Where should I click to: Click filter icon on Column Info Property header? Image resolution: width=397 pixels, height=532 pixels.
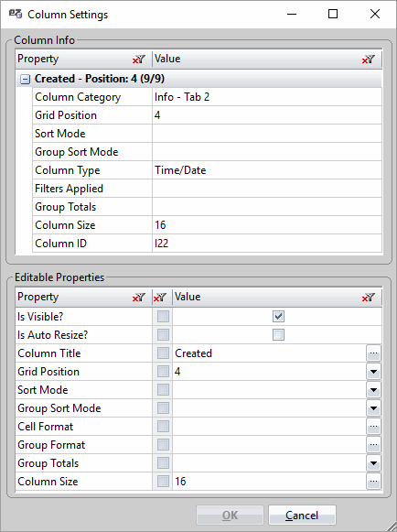point(139,60)
